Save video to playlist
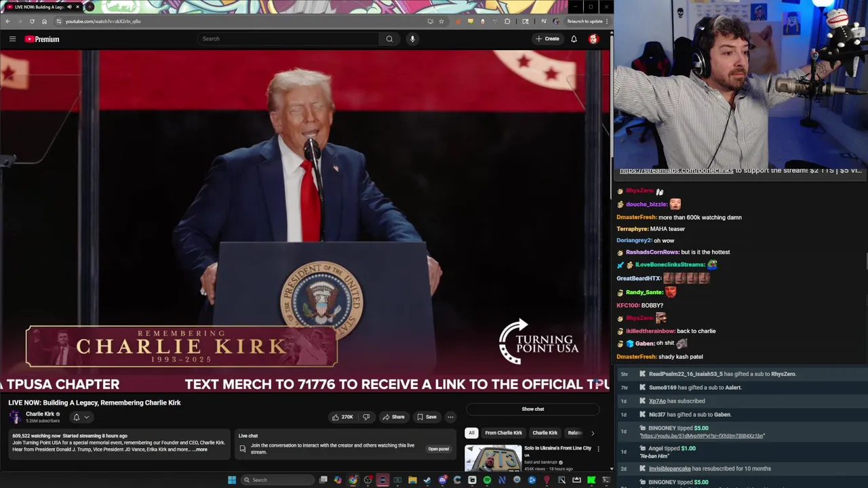This screenshot has height=488, width=868. click(x=426, y=417)
